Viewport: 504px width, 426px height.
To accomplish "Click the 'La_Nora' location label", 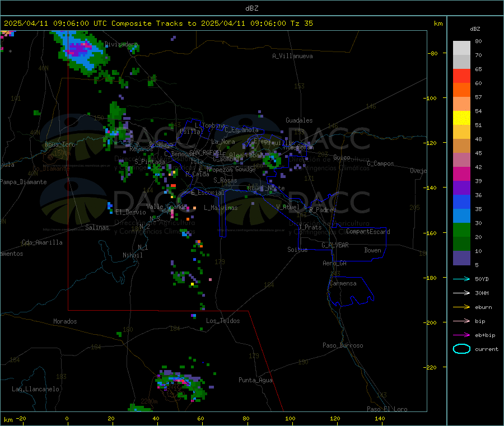I will [x=223, y=142].
